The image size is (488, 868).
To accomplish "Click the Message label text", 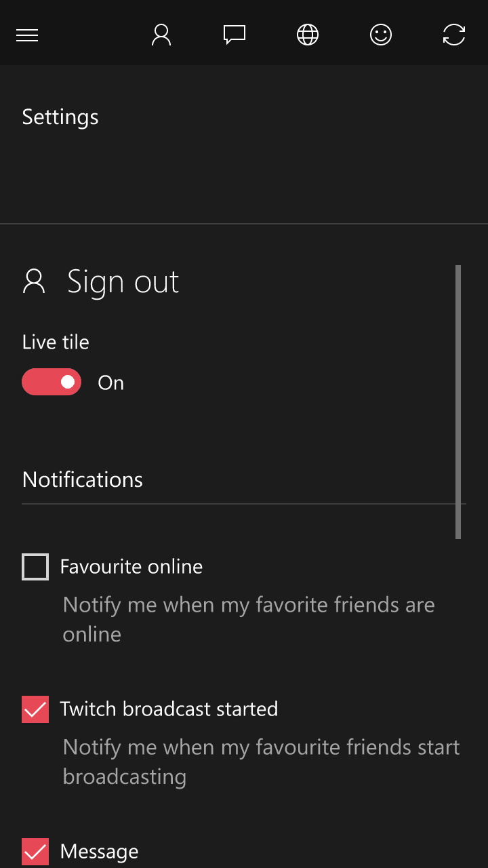I will pos(99,852).
